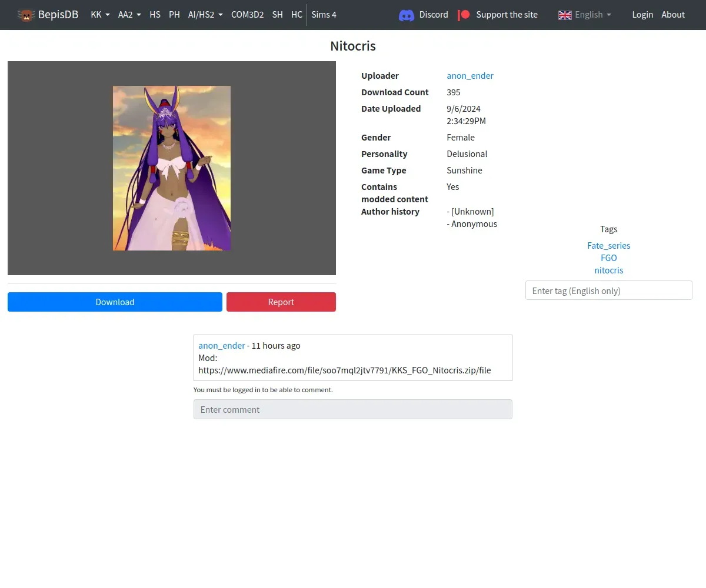Open the KK dropdown menu
Image resolution: width=706 pixels, height=588 pixels.
click(x=101, y=15)
